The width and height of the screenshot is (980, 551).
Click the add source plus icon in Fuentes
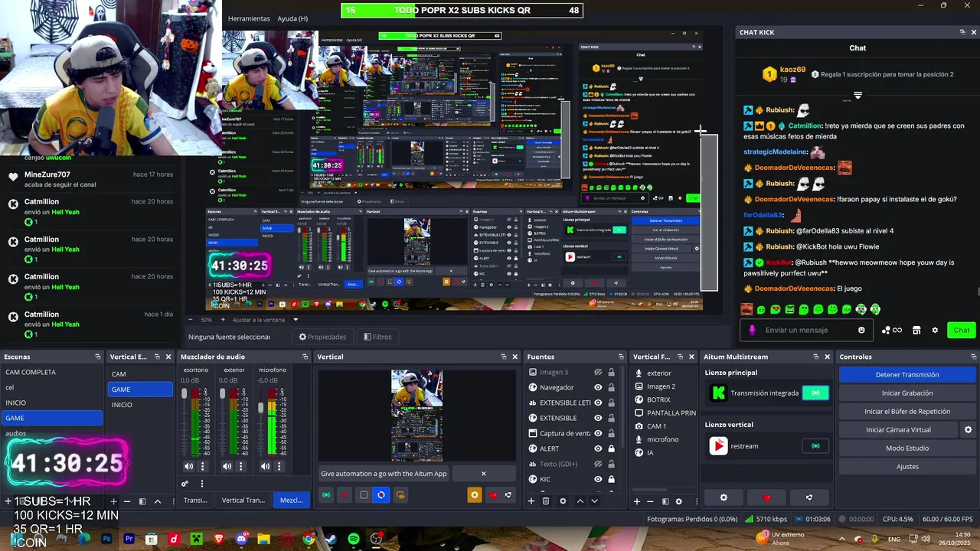click(533, 501)
